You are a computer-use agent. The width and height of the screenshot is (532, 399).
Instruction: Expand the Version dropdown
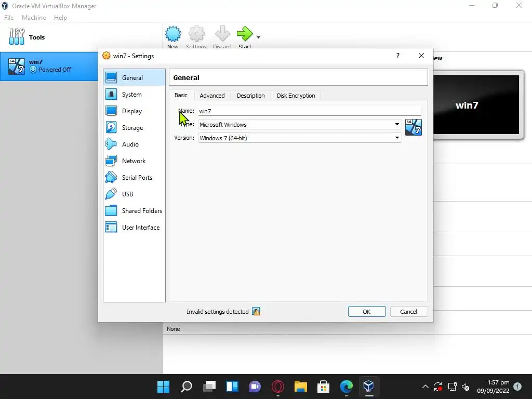tap(397, 138)
